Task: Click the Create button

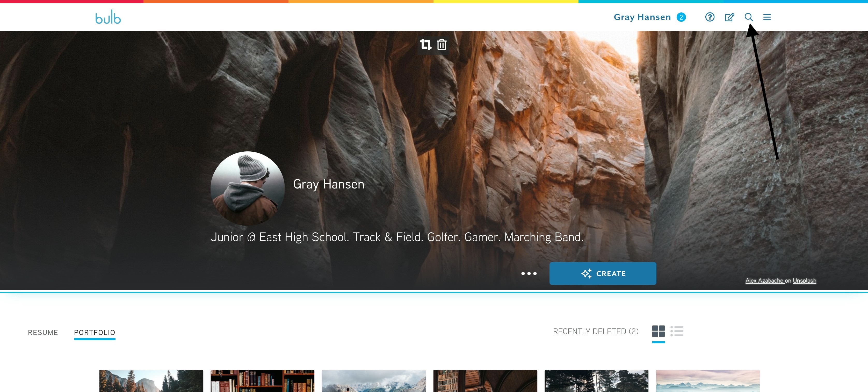Action: 603,273
